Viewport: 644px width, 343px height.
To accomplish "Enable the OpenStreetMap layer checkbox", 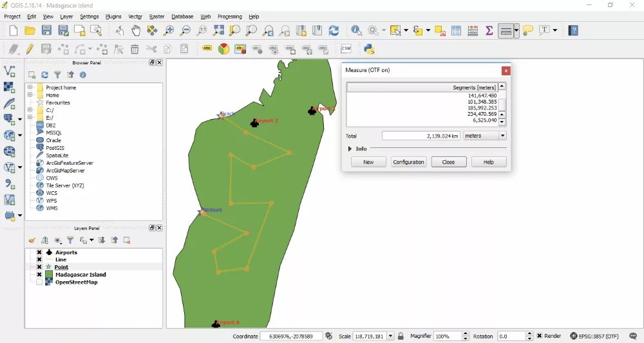I will (39, 282).
